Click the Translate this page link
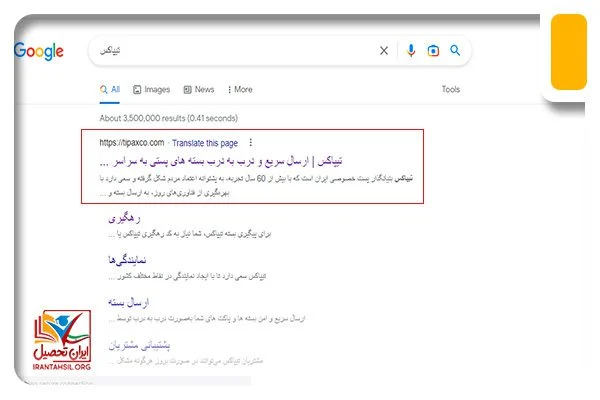The height and width of the screenshot is (400, 600). (205, 143)
